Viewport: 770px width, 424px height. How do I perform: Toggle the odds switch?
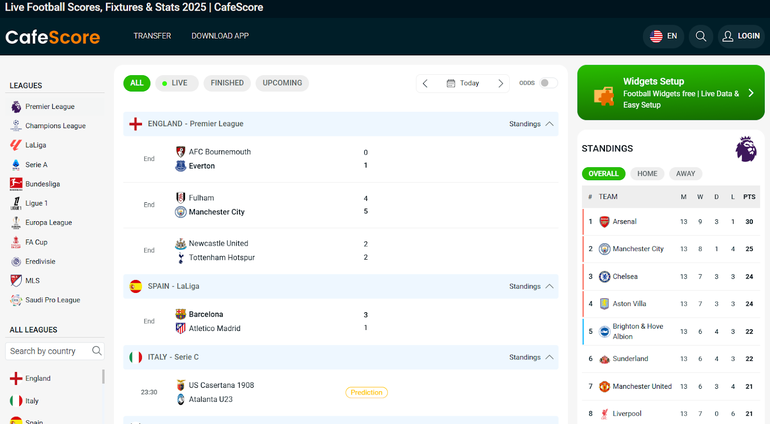coord(548,83)
